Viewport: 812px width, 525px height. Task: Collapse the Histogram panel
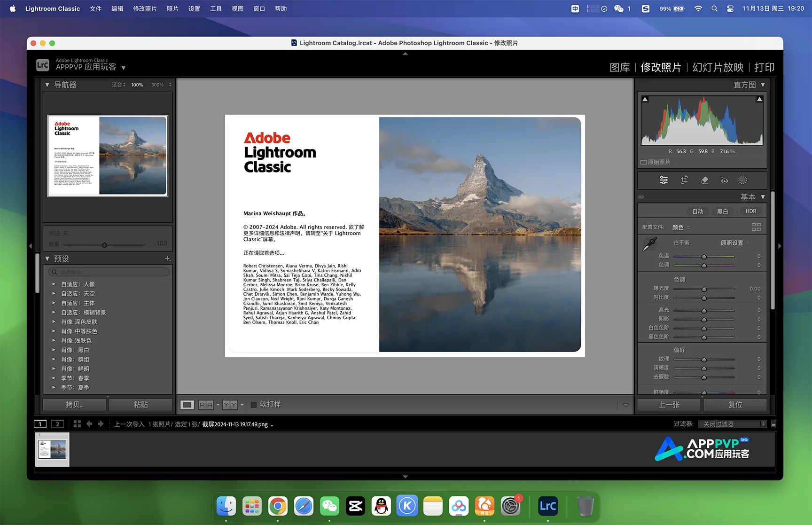[763, 85]
